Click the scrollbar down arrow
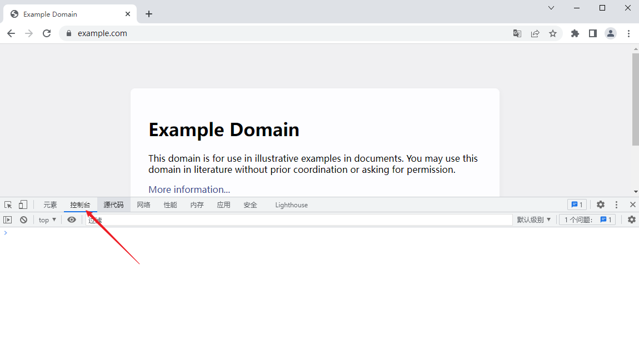Viewport: 639px width, 364px height. click(x=636, y=192)
